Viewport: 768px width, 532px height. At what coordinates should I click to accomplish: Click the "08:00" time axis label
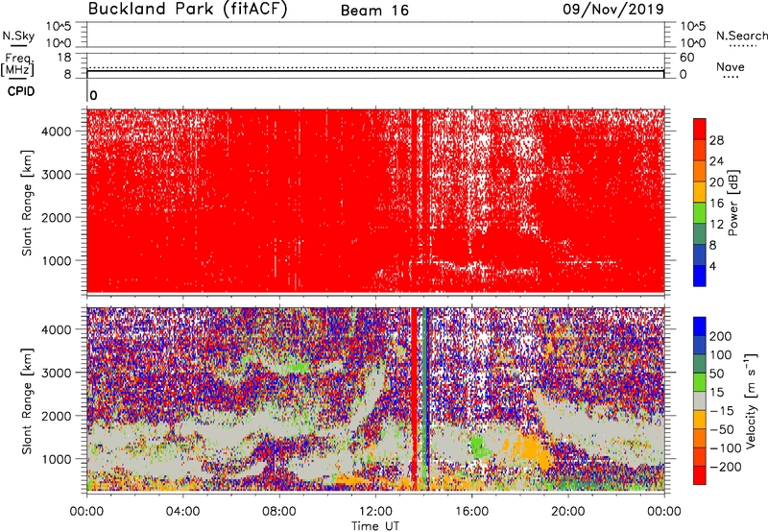click(x=279, y=512)
